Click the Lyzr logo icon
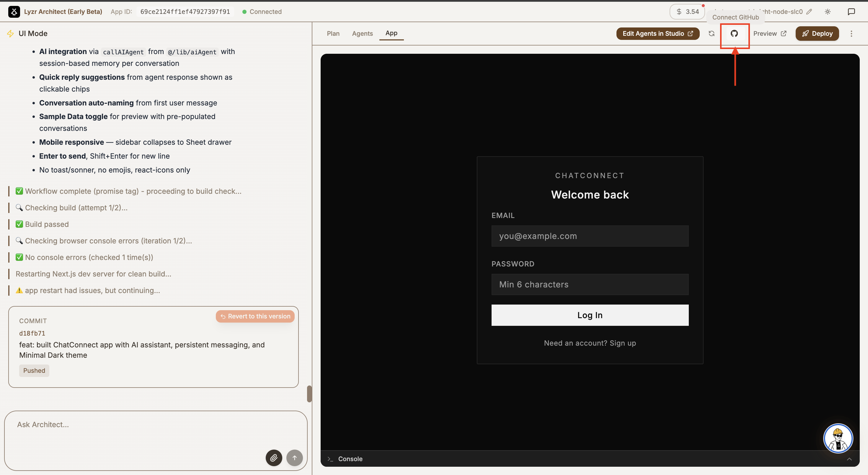Image resolution: width=868 pixels, height=475 pixels. pos(14,12)
